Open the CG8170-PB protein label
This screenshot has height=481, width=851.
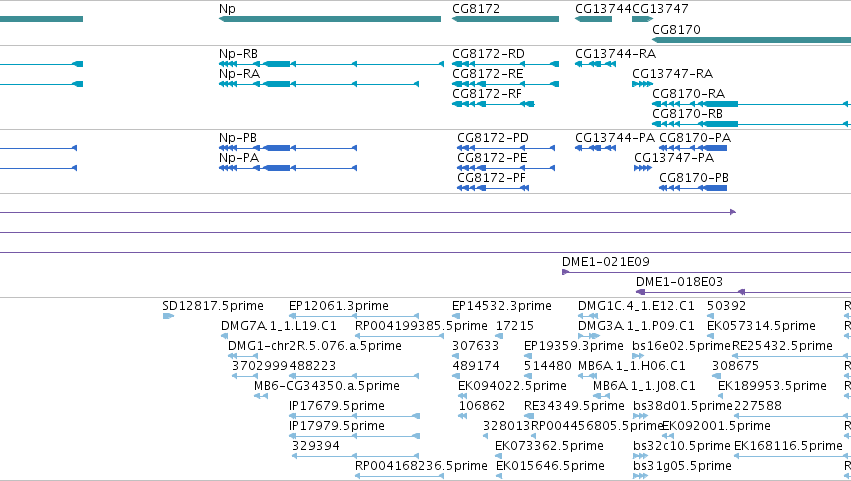pyautogui.click(x=694, y=178)
